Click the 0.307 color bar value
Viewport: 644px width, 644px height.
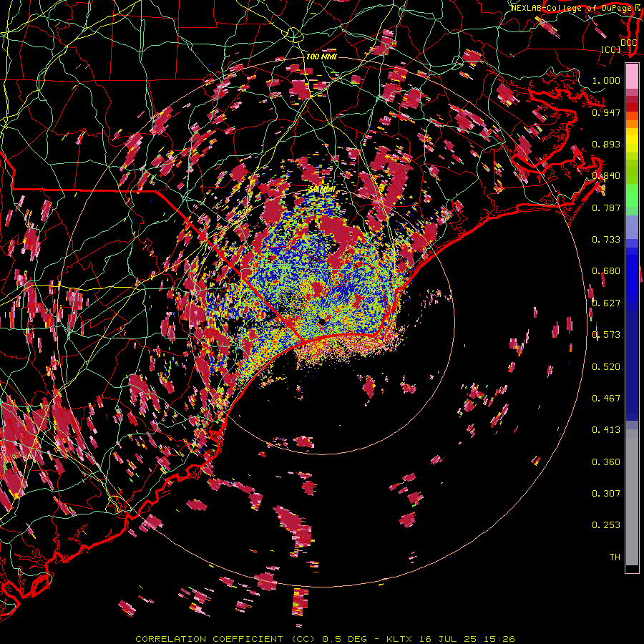606,494
